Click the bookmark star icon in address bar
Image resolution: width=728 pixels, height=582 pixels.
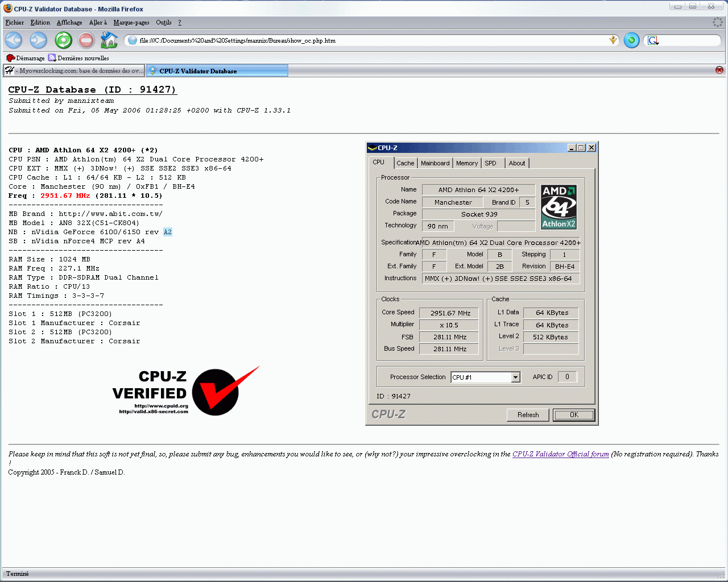pos(613,40)
